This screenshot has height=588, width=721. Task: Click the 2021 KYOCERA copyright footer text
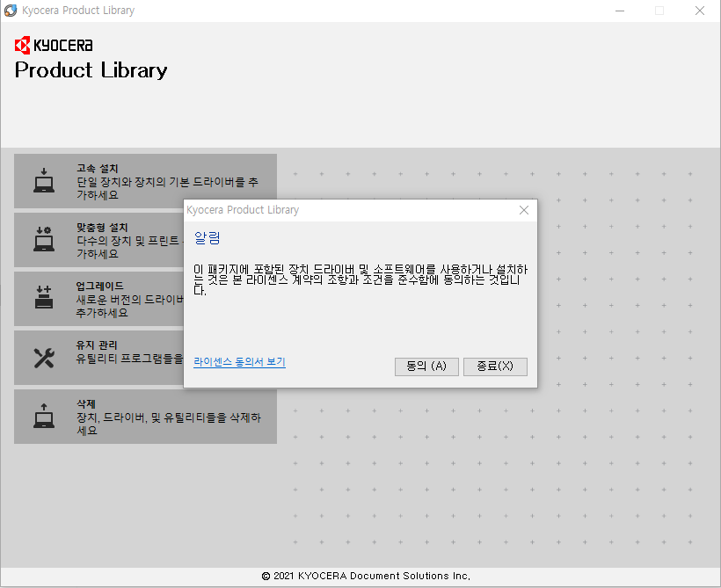366,576
